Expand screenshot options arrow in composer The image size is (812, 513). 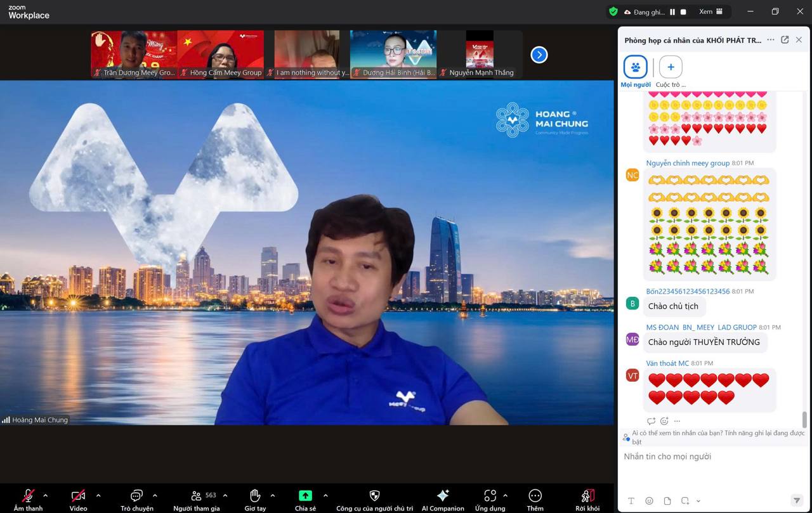(x=698, y=501)
